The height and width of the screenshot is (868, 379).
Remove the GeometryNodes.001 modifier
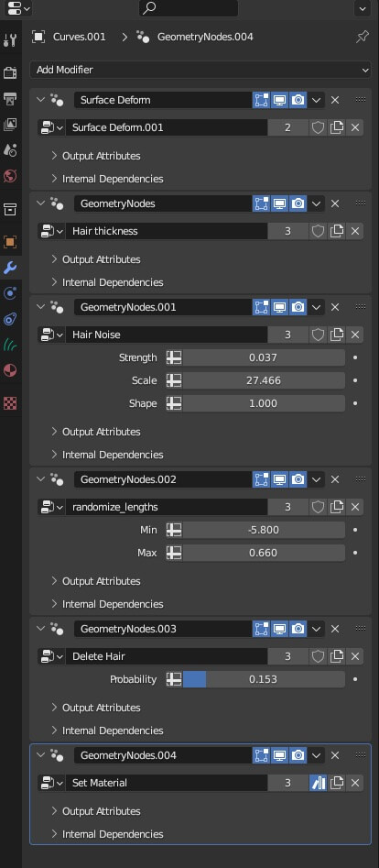pos(335,307)
